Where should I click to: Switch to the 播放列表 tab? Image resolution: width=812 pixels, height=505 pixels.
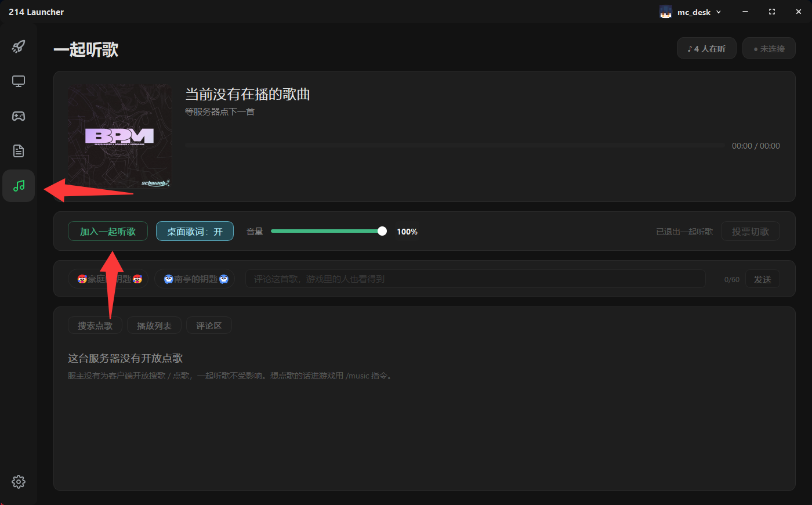tap(154, 326)
